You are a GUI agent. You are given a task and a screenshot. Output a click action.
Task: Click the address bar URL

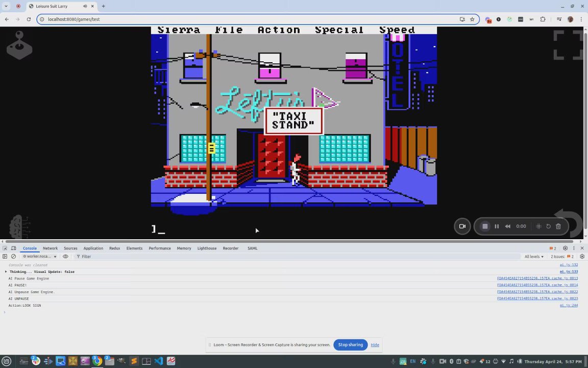click(x=73, y=19)
